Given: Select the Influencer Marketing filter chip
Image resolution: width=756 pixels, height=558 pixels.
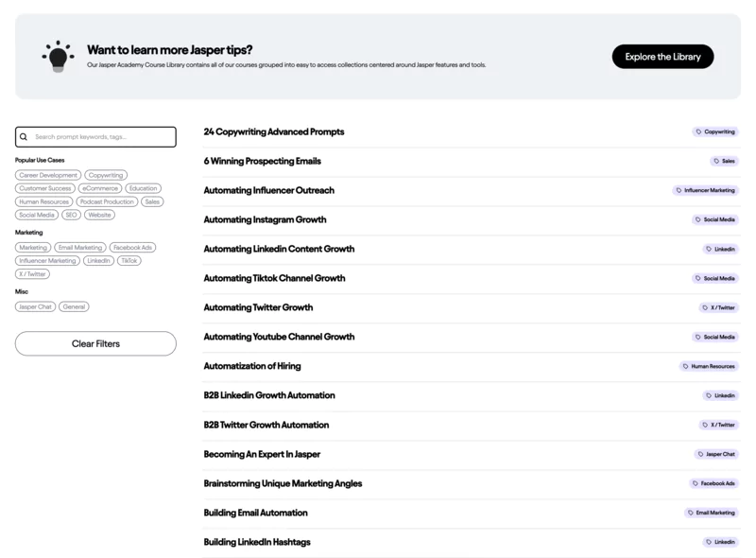Looking at the screenshot, I should [48, 261].
